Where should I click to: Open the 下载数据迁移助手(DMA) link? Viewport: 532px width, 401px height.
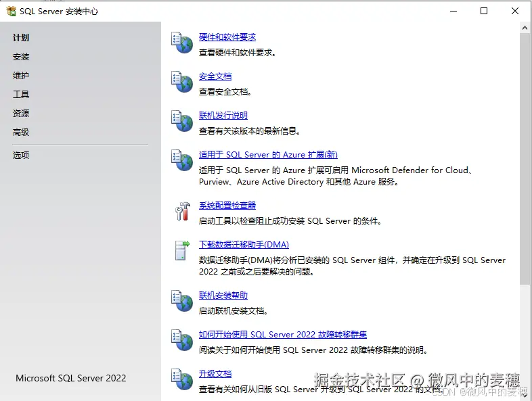point(244,245)
